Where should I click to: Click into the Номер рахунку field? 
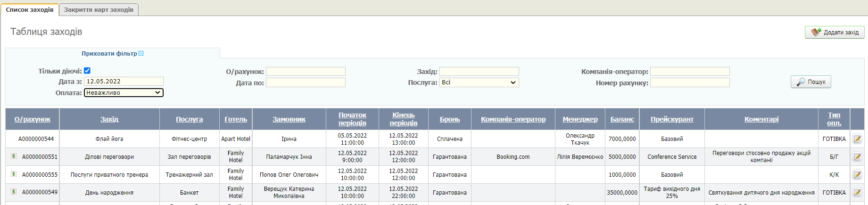click(690, 83)
